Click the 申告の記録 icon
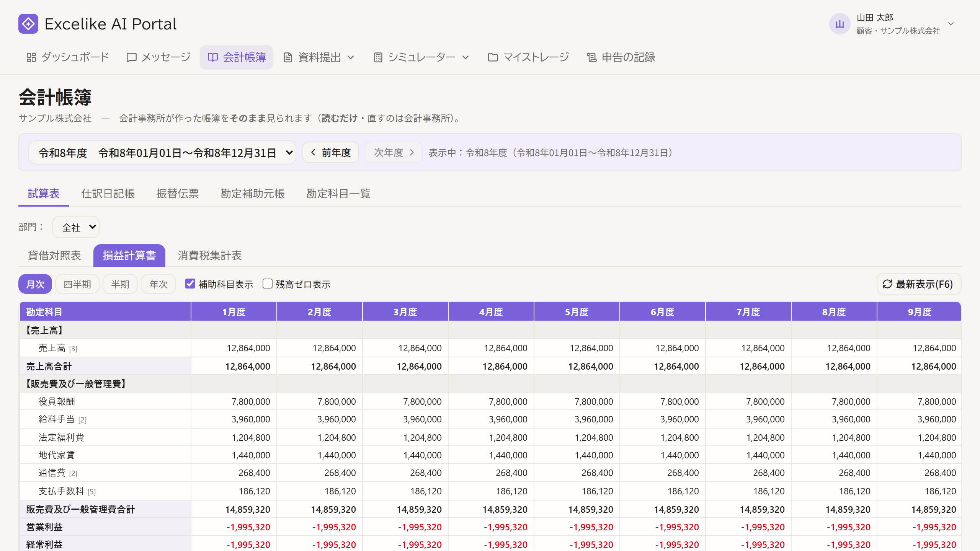Image resolution: width=980 pixels, height=551 pixels. click(591, 57)
